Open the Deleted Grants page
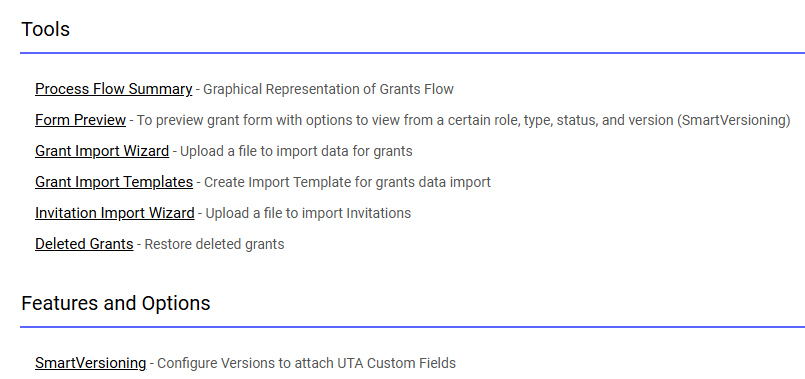This screenshot has height=379, width=805. 84,243
